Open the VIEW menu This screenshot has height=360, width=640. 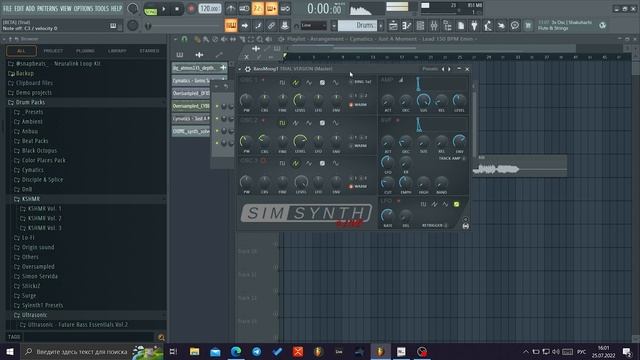tap(66, 8)
